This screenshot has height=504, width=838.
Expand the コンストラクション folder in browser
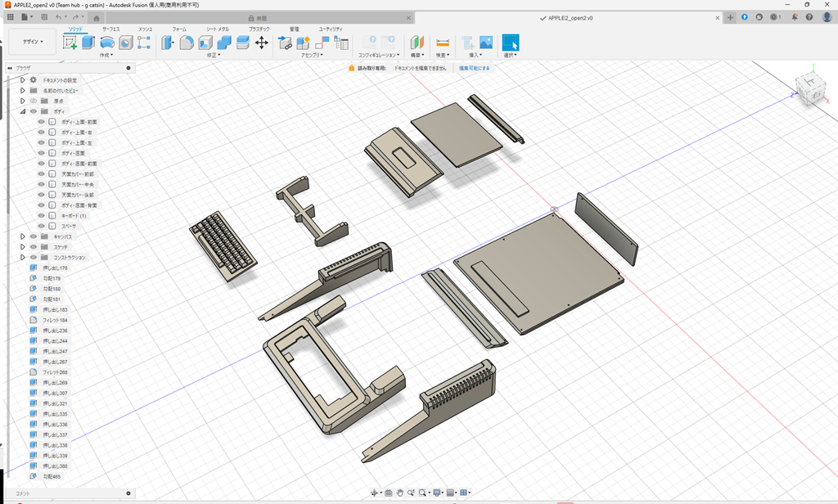[22, 257]
